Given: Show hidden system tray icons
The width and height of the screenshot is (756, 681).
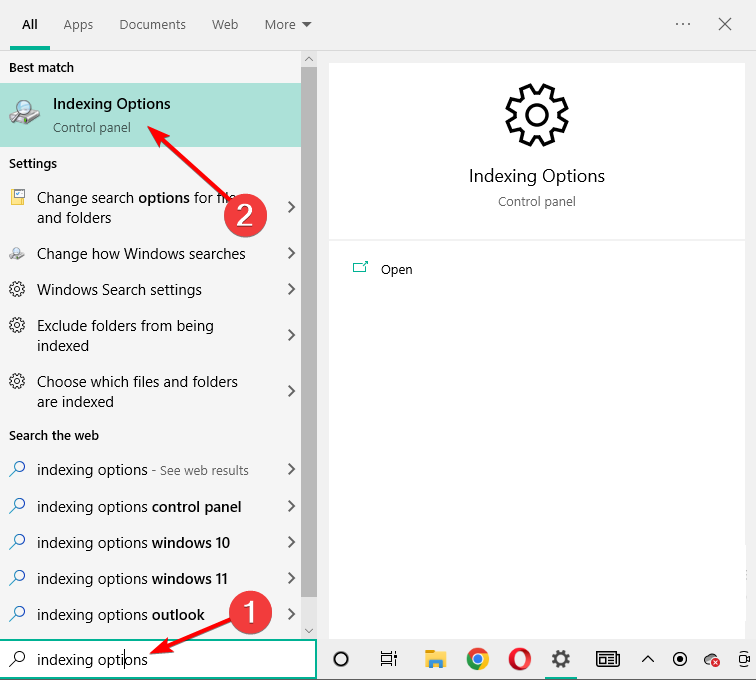Looking at the screenshot, I should tap(648, 659).
